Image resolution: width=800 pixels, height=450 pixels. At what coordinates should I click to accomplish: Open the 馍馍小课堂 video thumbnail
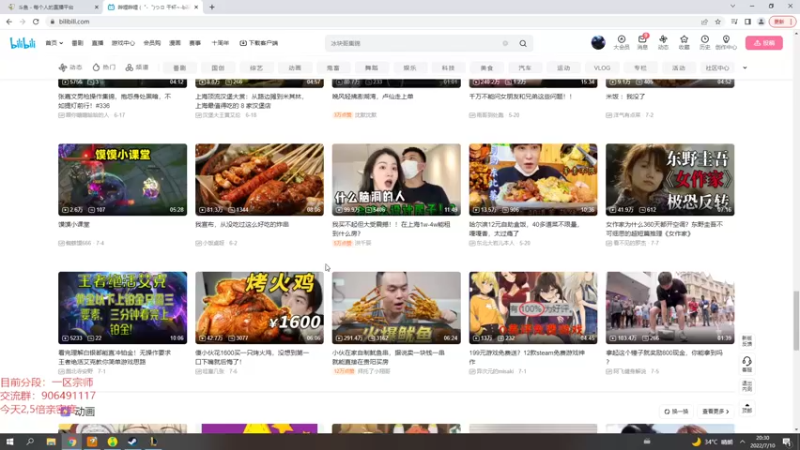click(x=122, y=180)
